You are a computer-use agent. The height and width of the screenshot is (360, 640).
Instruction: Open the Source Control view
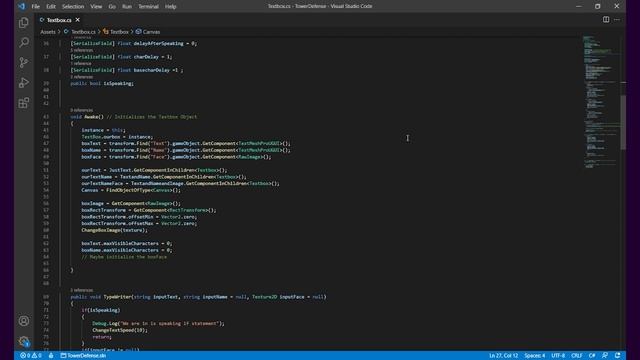pos(24,62)
